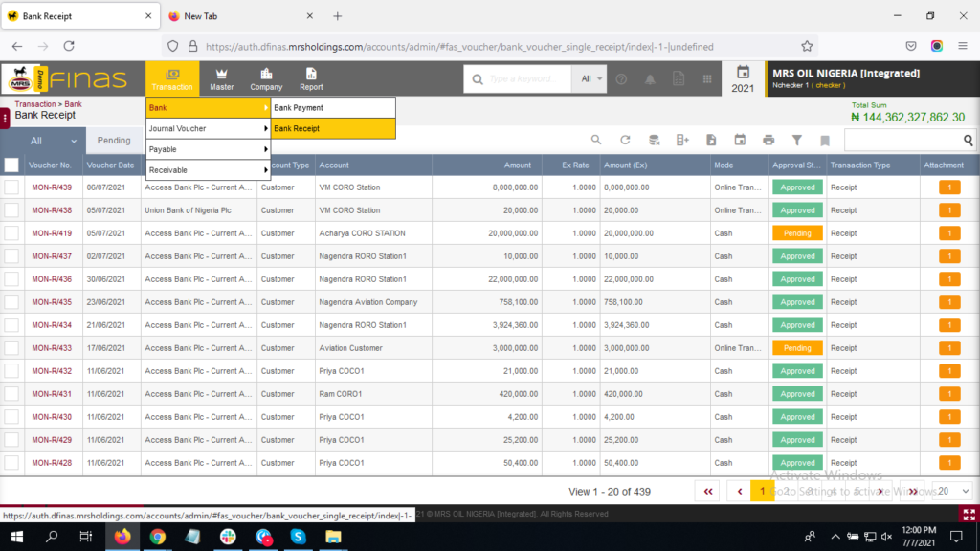
Task: Open the calendar icon in grid toolbar
Action: tap(740, 140)
